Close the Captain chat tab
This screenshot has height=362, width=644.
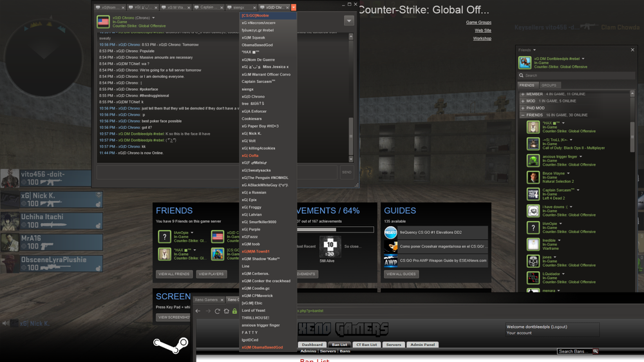(x=222, y=7)
